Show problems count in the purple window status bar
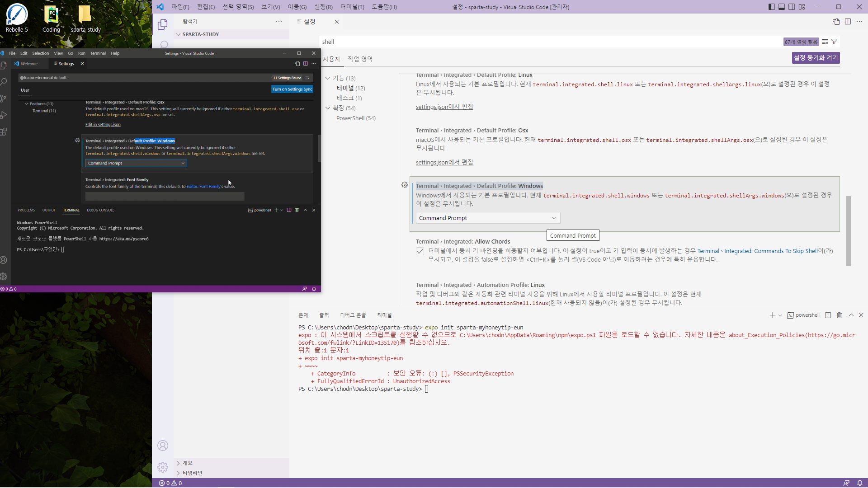The width and height of the screenshot is (868, 488). click(170, 483)
